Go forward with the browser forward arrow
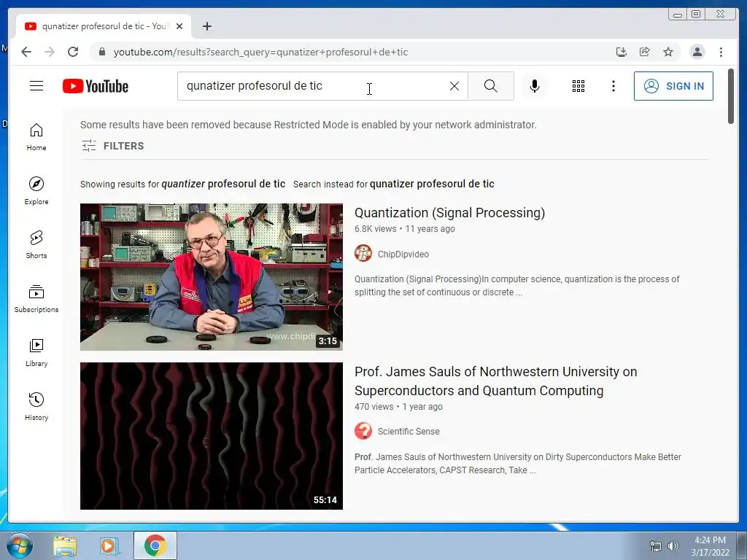This screenshot has width=747, height=560. tap(50, 52)
